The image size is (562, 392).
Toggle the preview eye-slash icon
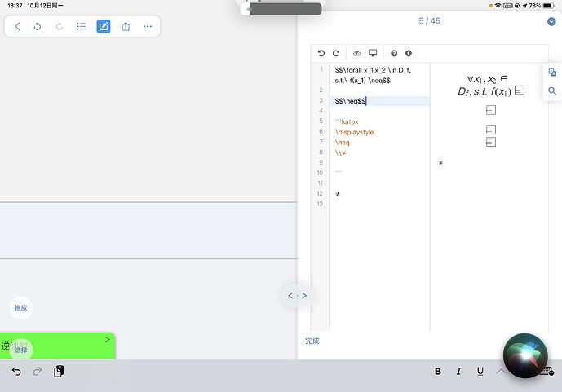[356, 53]
